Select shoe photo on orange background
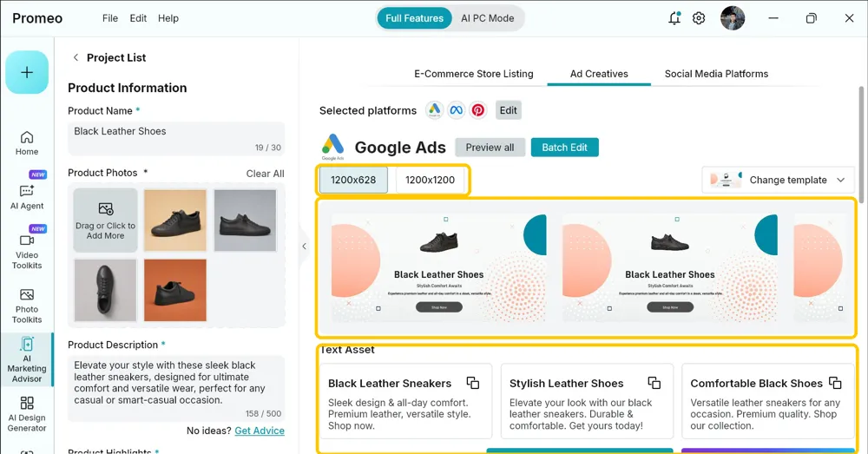Screen dimensions: 868x454 [175, 290]
